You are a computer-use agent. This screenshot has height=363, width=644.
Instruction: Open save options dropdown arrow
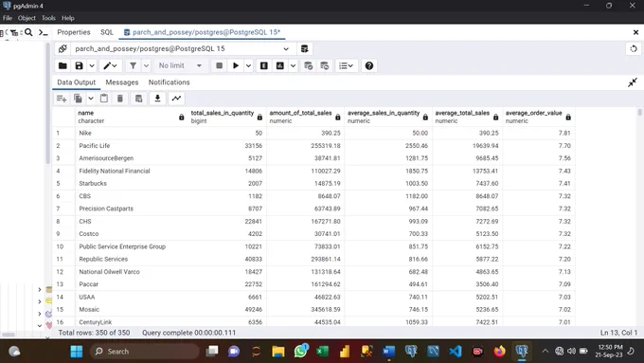coord(92,65)
